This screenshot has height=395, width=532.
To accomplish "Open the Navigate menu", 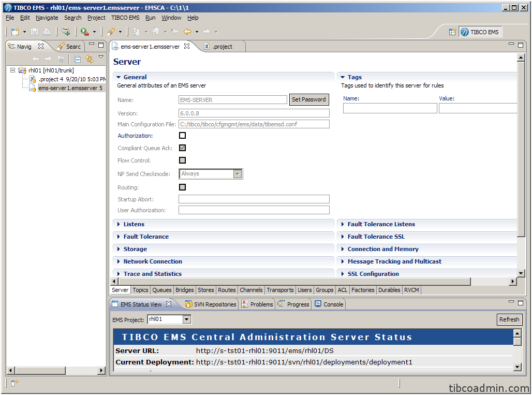I will point(47,18).
